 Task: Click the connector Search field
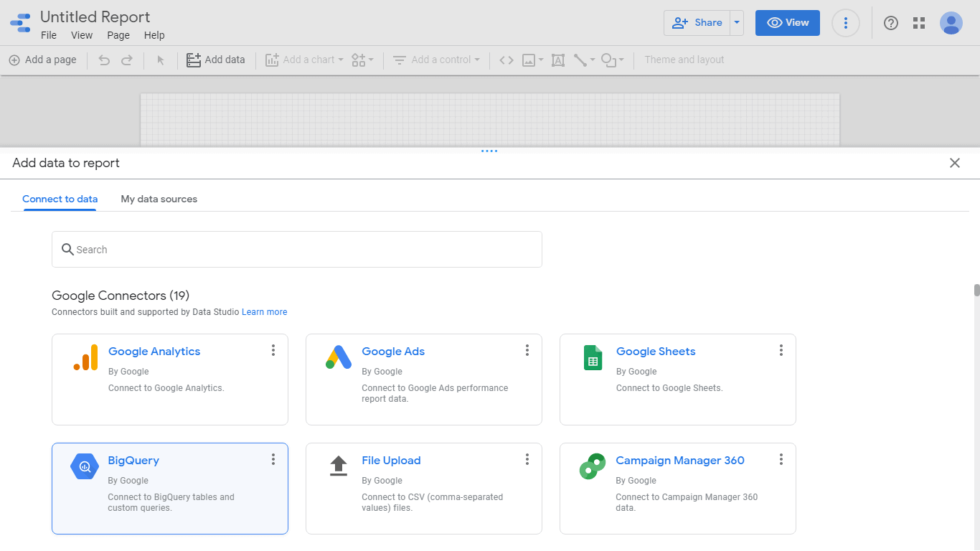tap(297, 249)
